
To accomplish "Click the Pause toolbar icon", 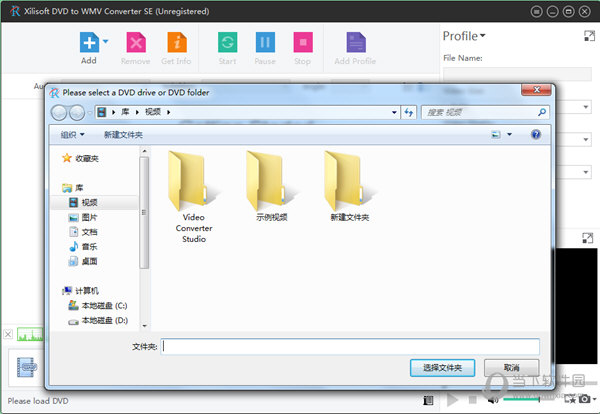I will pyautogui.click(x=265, y=42).
